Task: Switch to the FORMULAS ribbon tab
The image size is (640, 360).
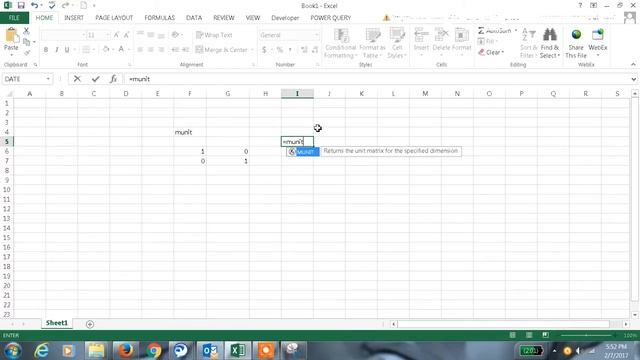Action: [x=160, y=18]
